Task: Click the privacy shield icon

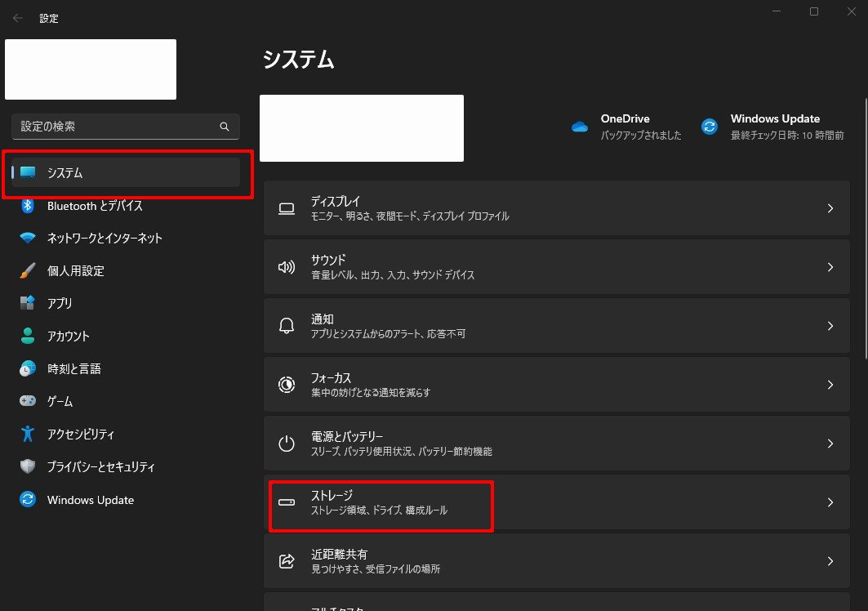Action: tap(28, 466)
